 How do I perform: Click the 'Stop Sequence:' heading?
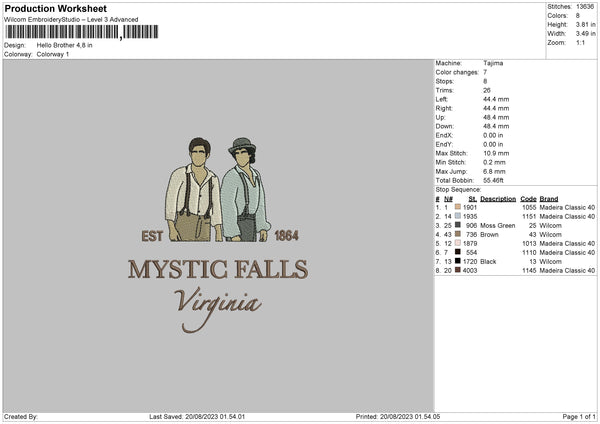pyautogui.click(x=458, y=189)
